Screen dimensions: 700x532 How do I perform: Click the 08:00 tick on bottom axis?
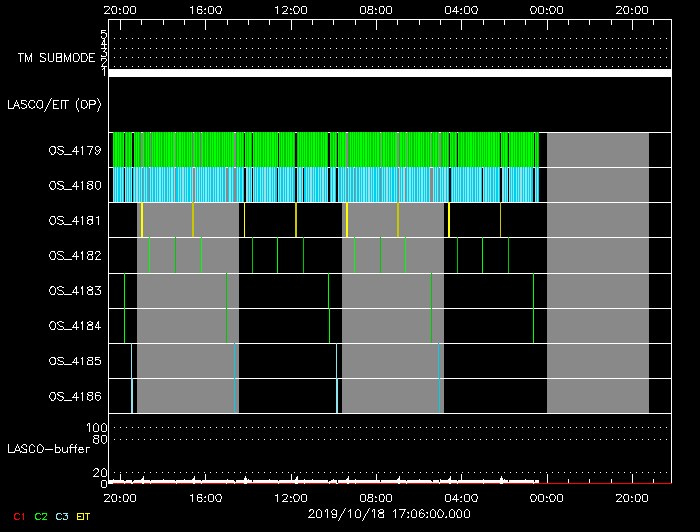(x=375, y=497)
